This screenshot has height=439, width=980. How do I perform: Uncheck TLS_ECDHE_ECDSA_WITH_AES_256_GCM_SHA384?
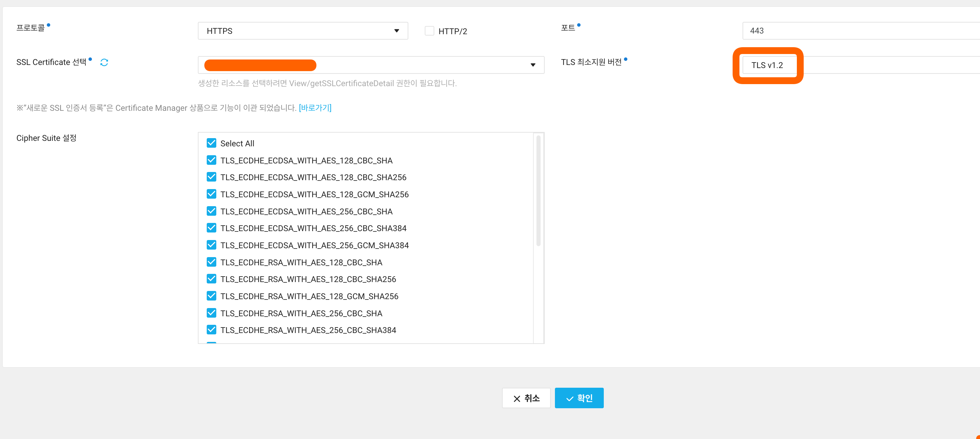(212, 245)
